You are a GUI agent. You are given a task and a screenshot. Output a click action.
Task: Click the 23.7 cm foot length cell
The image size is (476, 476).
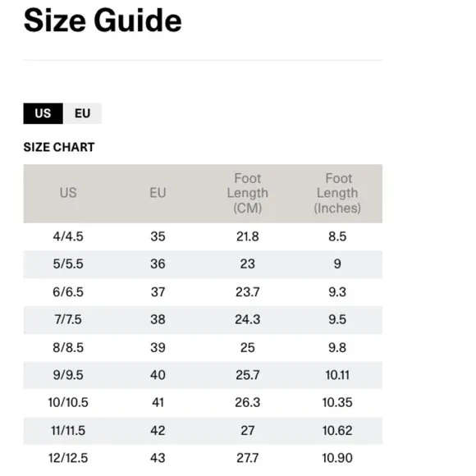pyautogui.click(x=247, y=292)
